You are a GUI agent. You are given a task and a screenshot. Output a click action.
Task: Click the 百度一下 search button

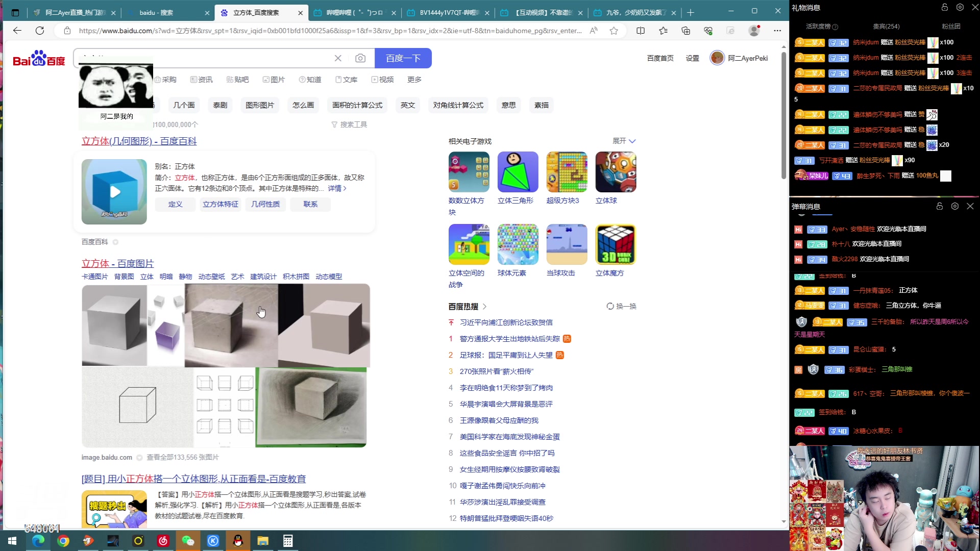pos(403,58)
